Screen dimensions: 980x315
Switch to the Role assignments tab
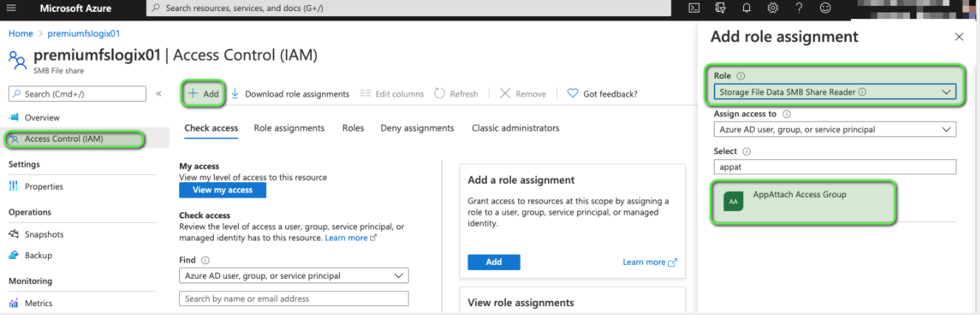point(289,128)
